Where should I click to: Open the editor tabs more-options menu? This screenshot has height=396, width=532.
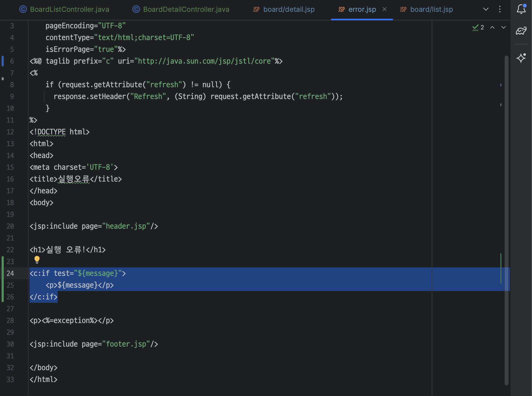(x=500, y=9)
